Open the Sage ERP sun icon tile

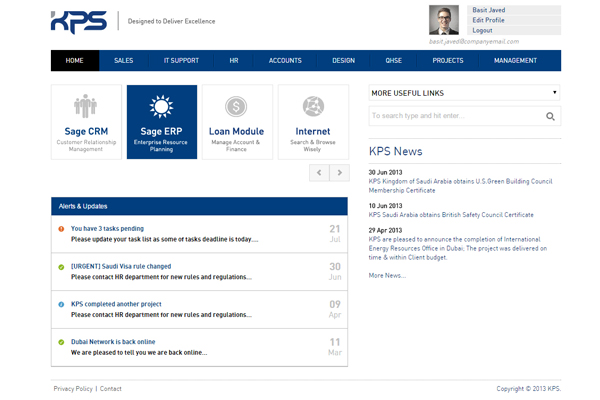161,122
